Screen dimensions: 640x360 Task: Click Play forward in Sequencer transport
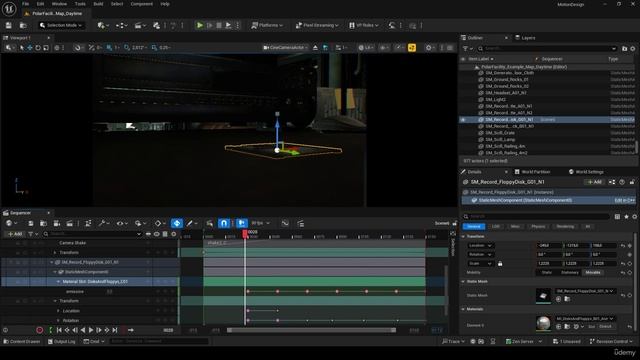[x=91, y=330]
